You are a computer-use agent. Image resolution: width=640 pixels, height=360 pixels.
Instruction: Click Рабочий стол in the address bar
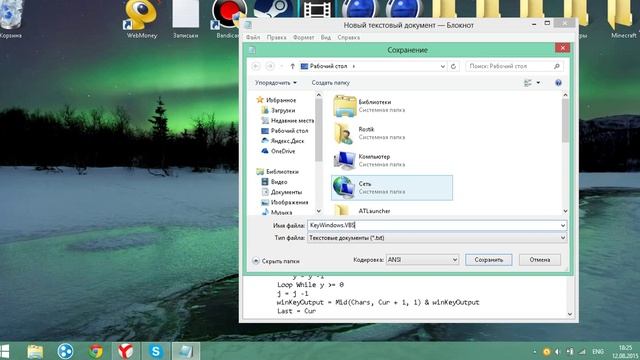(x=328, y=66)
